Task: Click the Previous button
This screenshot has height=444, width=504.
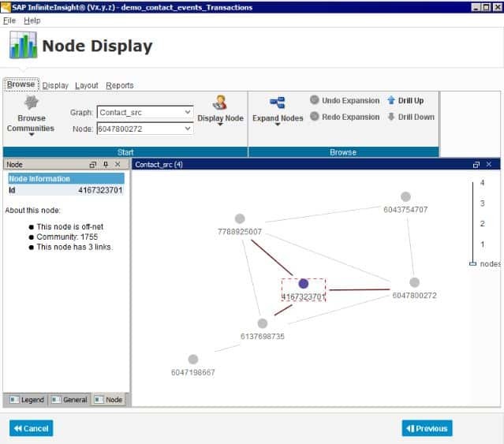Action: 427,428
